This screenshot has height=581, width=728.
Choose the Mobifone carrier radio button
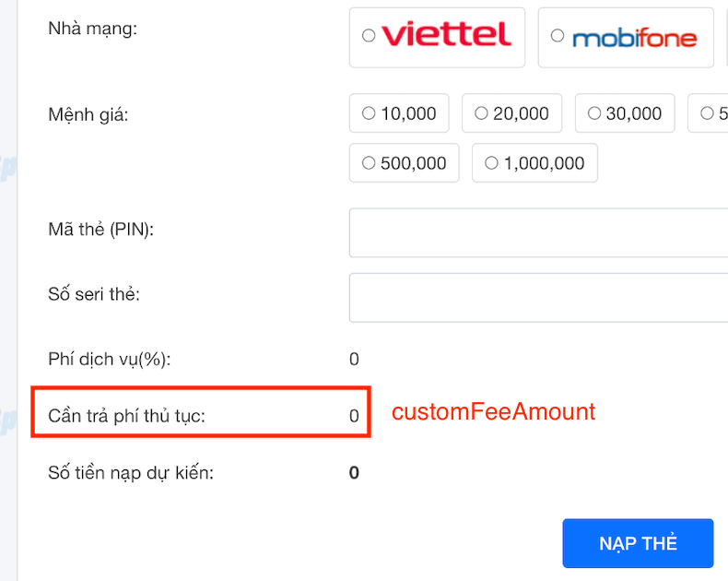tap(557, 36)
